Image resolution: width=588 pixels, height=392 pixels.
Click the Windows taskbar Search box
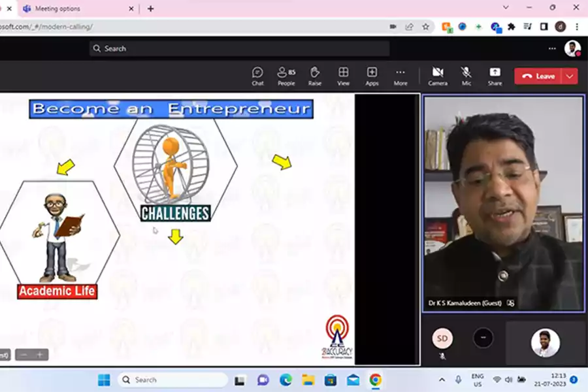coord(173,380)
